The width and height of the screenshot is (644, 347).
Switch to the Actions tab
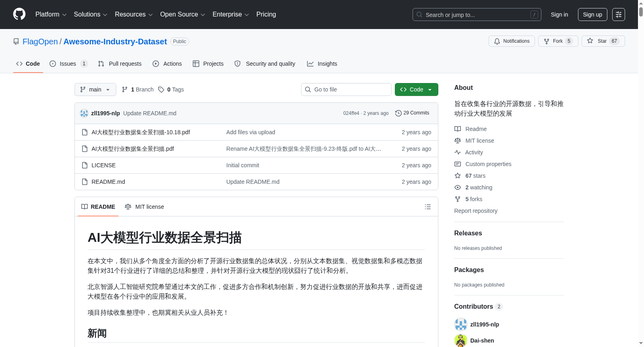coord(167,64)
